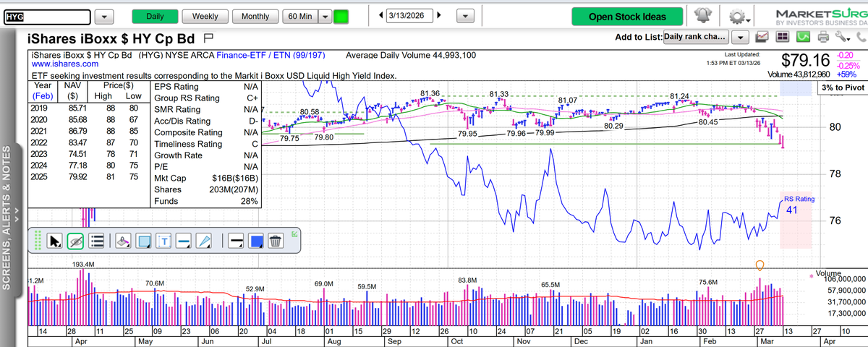Click the alerts bell icon
Image resolution: width=868 pixels, height=347 pixels.
702,16
